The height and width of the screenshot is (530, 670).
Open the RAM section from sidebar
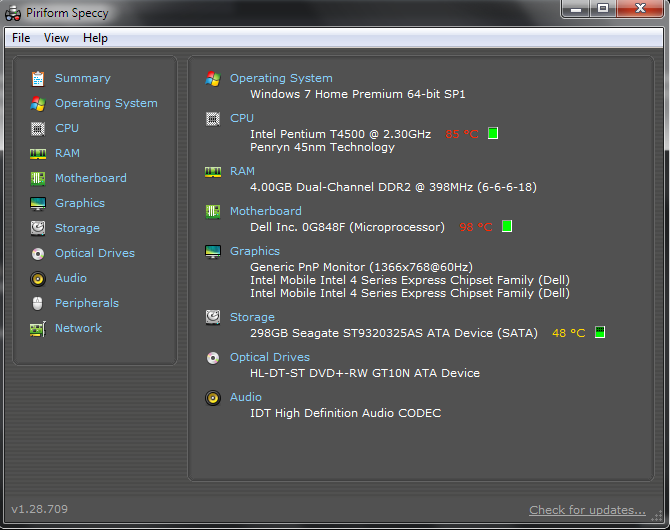pyautogui.click(x=68, y=153)
